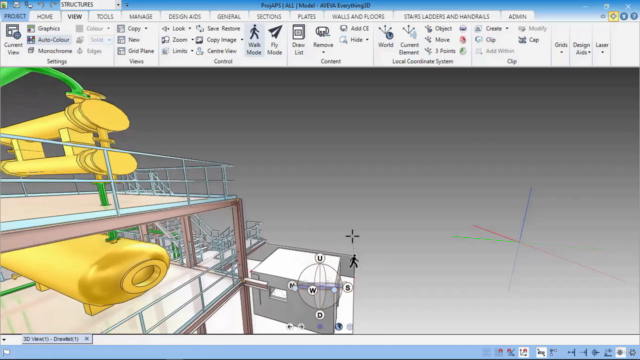Open the PLATES tab
Image resolution: width=640 pixels, height=360 pixels.
click(307, 16)
